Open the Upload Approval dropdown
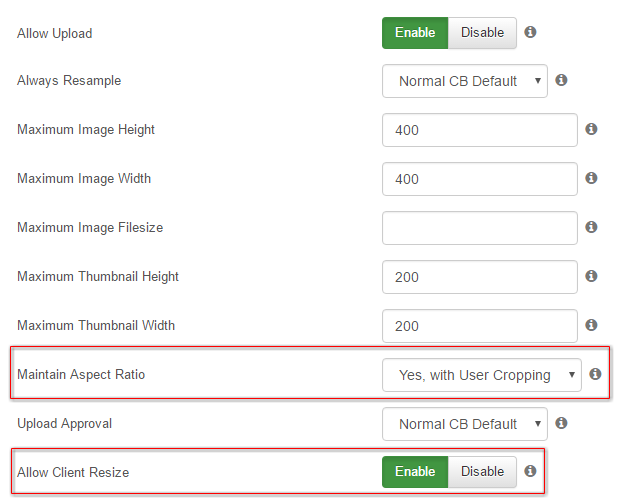 click(x=465, y=424)
